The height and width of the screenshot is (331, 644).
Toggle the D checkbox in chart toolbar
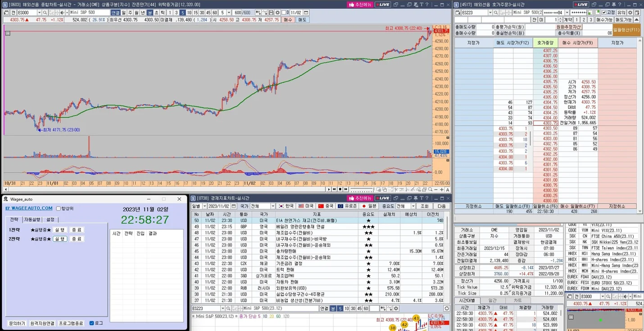pos(284,12)
